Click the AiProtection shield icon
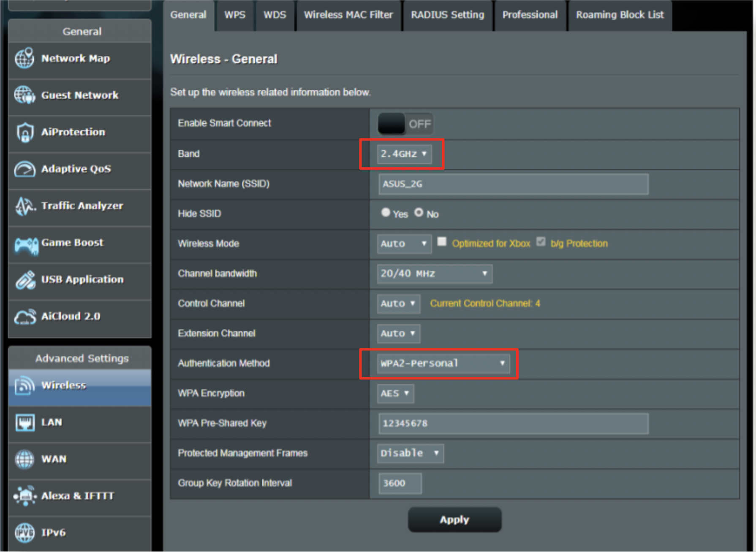 coord(24,132)
